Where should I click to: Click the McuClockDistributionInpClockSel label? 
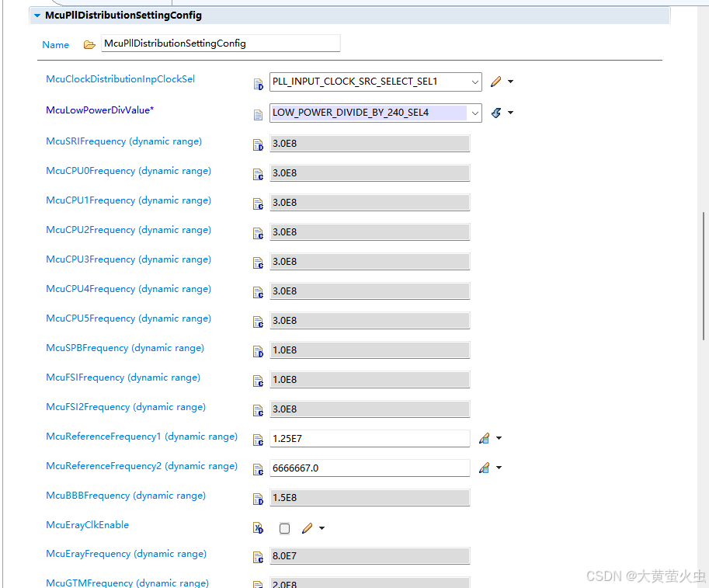point(120,79)
